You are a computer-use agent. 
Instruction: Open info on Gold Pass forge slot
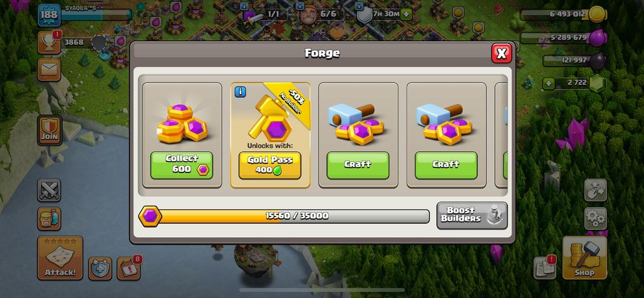241,92
